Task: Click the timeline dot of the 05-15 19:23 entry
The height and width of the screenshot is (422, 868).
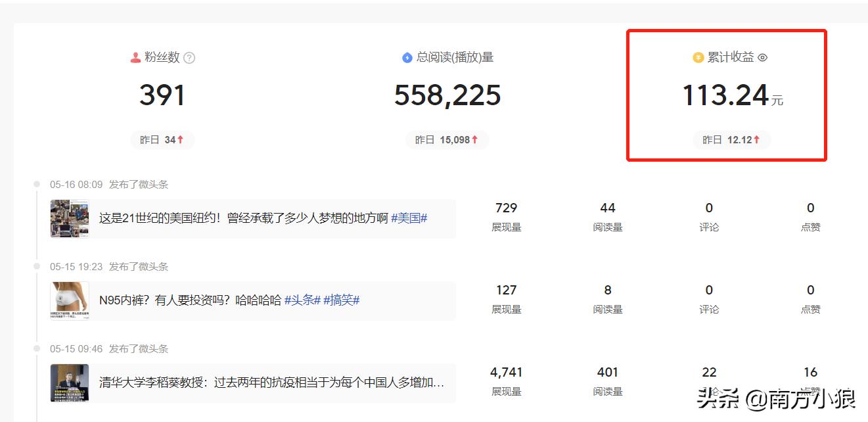Action: (x=38, y=267)
